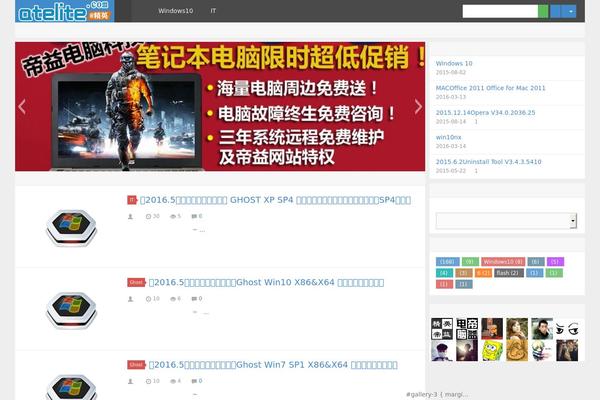This screenshot has width=600, height=400.
Task: Click the author icon under Ghost Win7 post
Action: [130, 381]
